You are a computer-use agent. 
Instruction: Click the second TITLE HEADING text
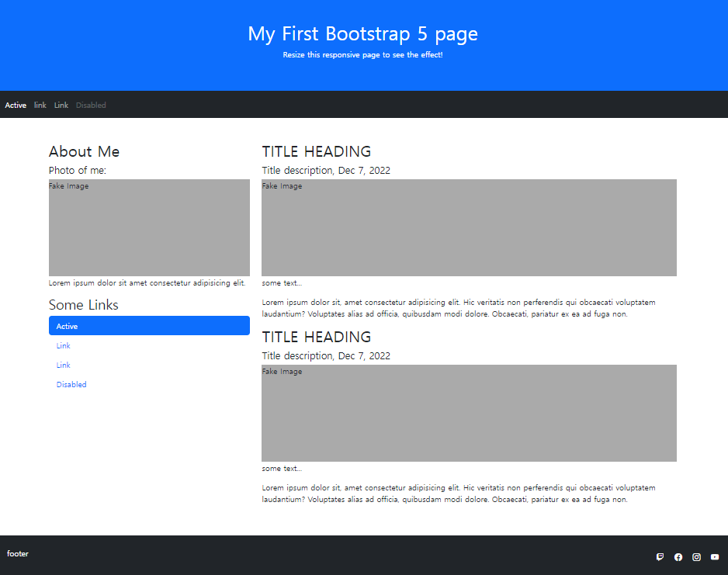316,337
